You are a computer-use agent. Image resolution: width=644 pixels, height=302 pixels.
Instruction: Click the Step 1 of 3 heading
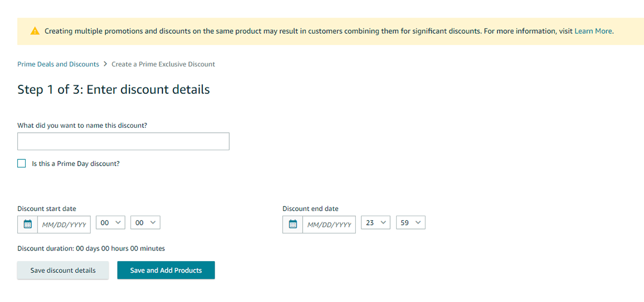113,90
